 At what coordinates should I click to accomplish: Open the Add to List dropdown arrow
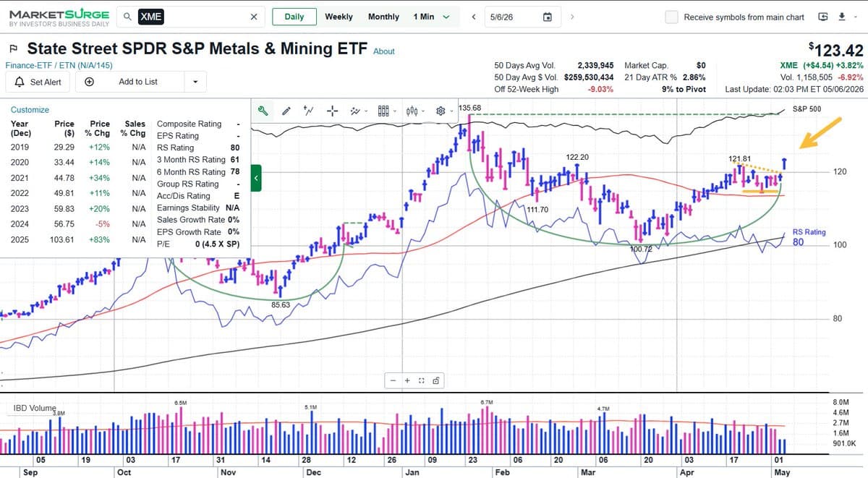tap(195, 82)
